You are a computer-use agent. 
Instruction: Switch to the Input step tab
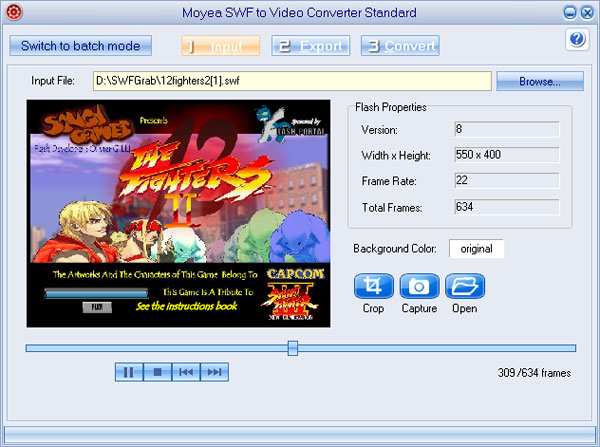(221, 46)
